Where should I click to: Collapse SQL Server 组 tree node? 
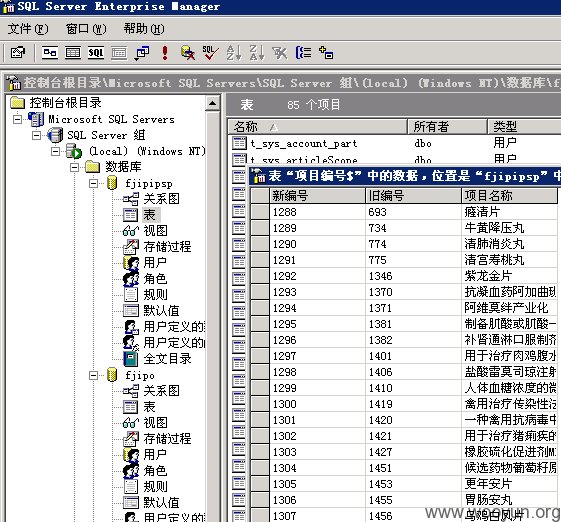point(36,135)
